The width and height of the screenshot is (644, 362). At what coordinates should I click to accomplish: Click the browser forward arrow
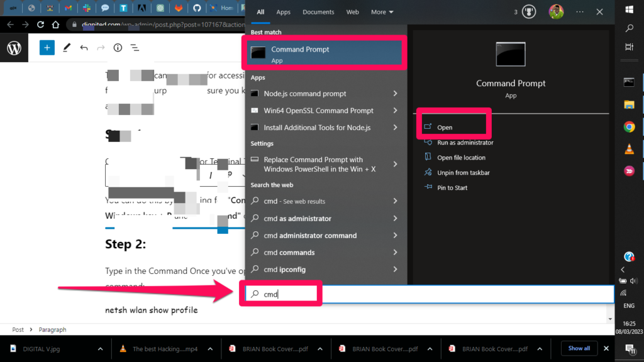click(25, 25)
